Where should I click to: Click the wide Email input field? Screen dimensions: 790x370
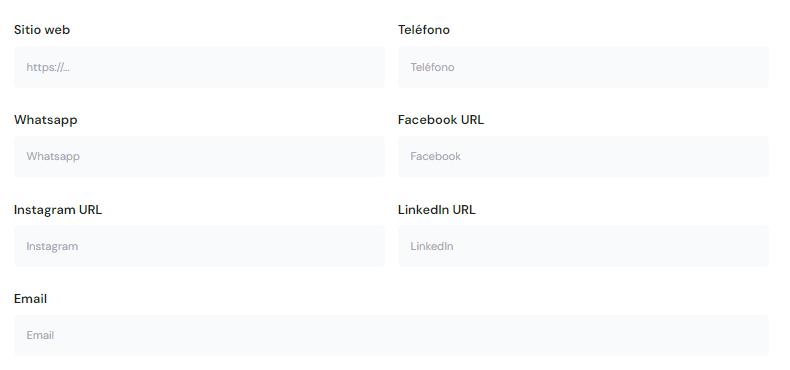(x=391, y=336)
